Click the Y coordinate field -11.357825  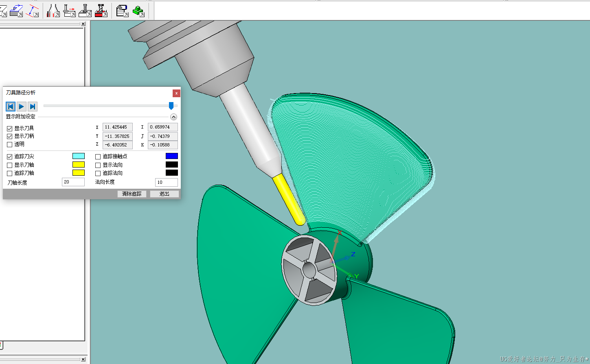[118, 136]
